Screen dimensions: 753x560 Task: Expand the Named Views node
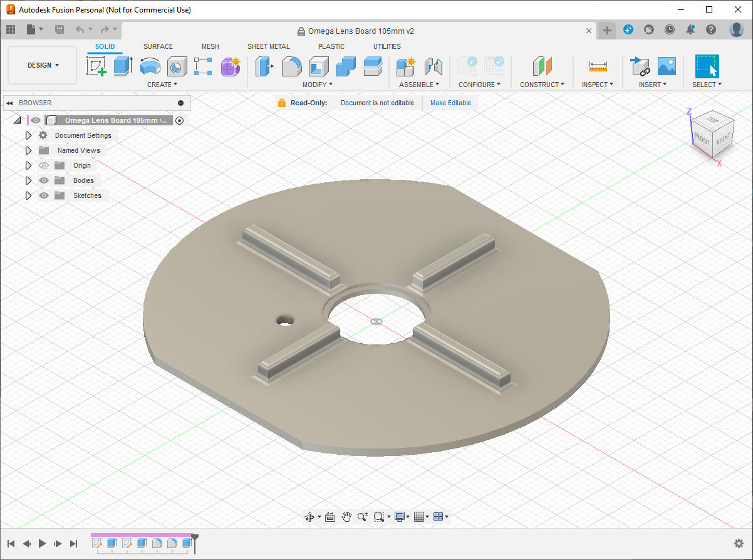(28, 150)
